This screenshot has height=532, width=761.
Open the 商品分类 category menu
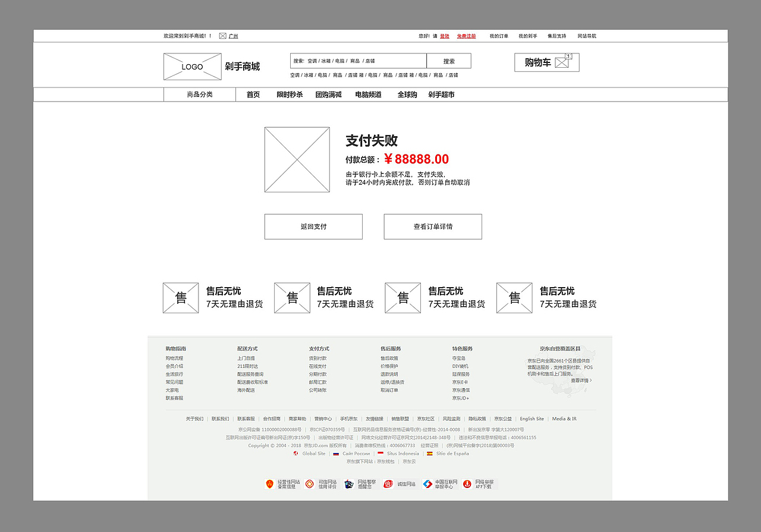pyautogui.click(x=199, y=94)
